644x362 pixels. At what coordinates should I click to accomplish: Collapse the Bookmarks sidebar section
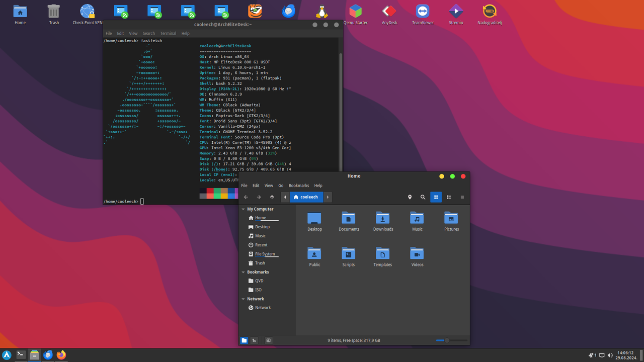pyautogui.click(x=244, y=272)
